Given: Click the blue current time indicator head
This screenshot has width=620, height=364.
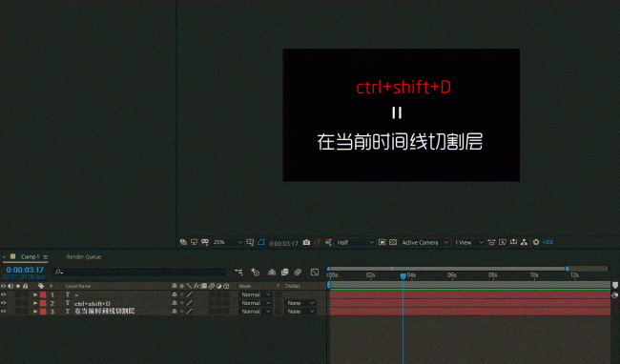Looking at the screenshot, I should pos(403,276).
